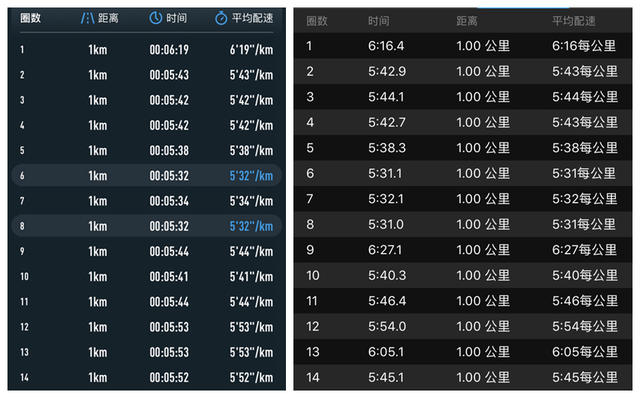The height and width of the screenshot is (398, 640).
Task: Click the clock icon beside 时间
Action: pos(156,18)
